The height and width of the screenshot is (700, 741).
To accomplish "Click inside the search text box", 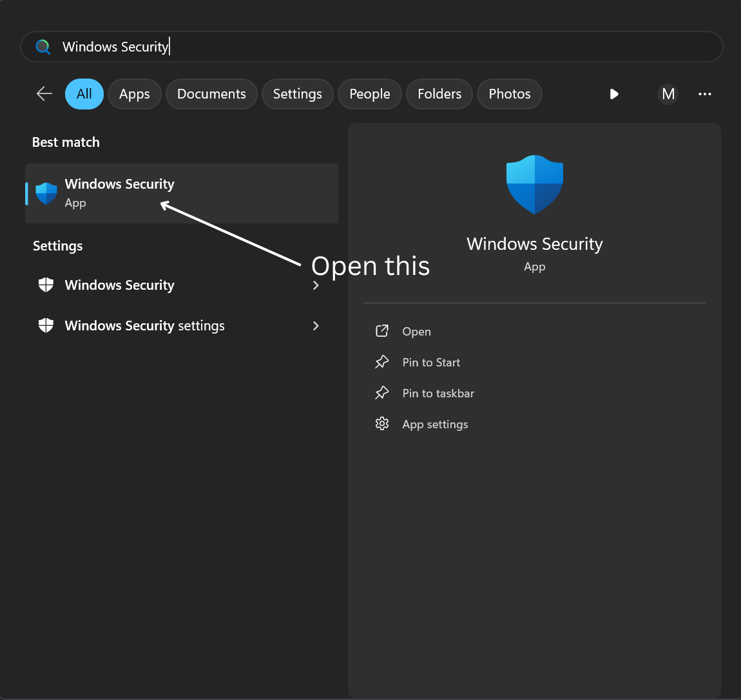I will pos(387,47).
